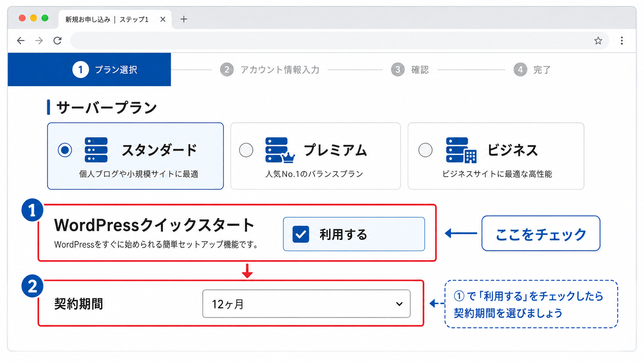Click the ここをチェック callout button
The height and width of the screenshot is (362, 644).
click(x=541, y=234)
